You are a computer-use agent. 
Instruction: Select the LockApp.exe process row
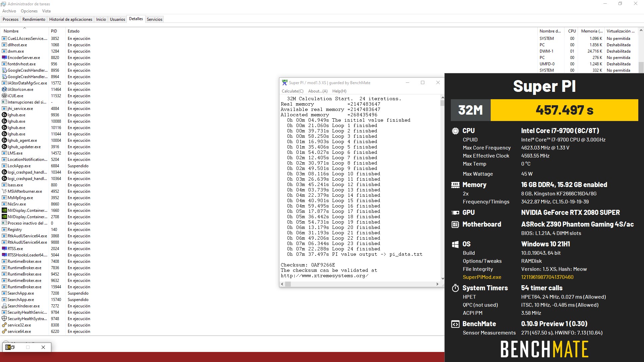pyautogui.click(x=222, y=166)
